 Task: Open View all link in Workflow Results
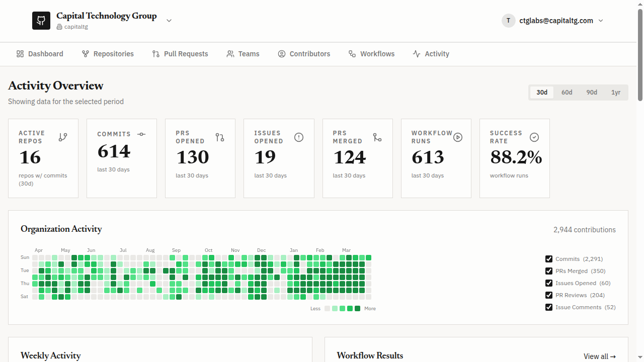[x=600, y=356]
